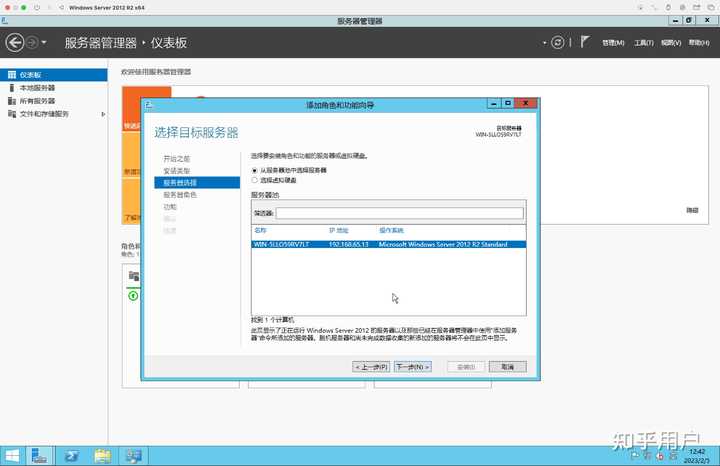Click the back arrow in Server Manager header
The image size is (720, 466).
click(15, 43)
